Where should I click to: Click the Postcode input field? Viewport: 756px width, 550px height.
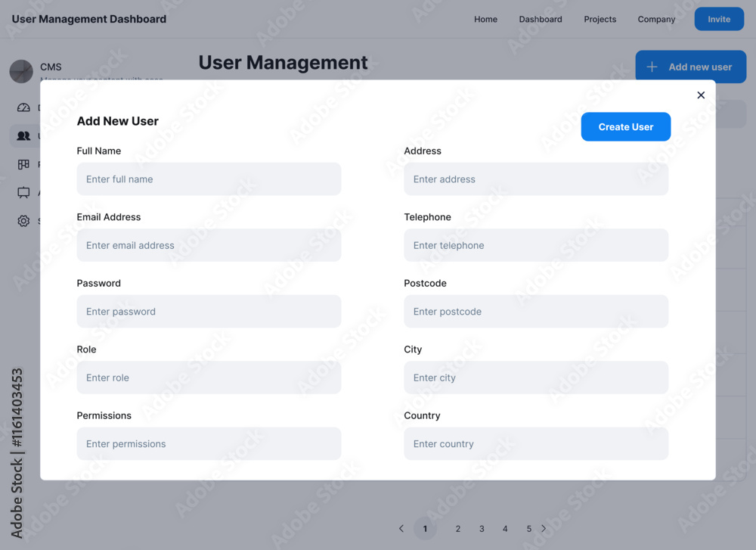536,311
